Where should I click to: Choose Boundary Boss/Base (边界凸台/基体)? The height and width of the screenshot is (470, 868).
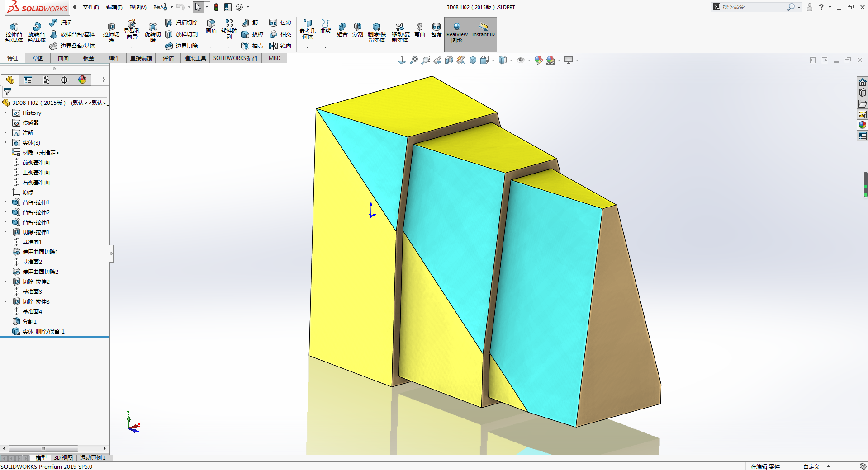pyautogui.click(x=72, y=46)
